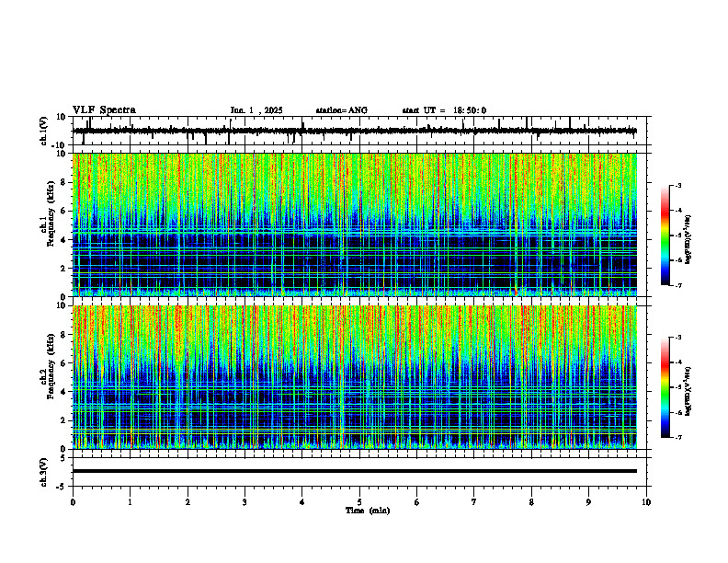The image size is (728, 563).
Task: Click inside the ch.1 spectrogram panel
Action: pos(355,224)
